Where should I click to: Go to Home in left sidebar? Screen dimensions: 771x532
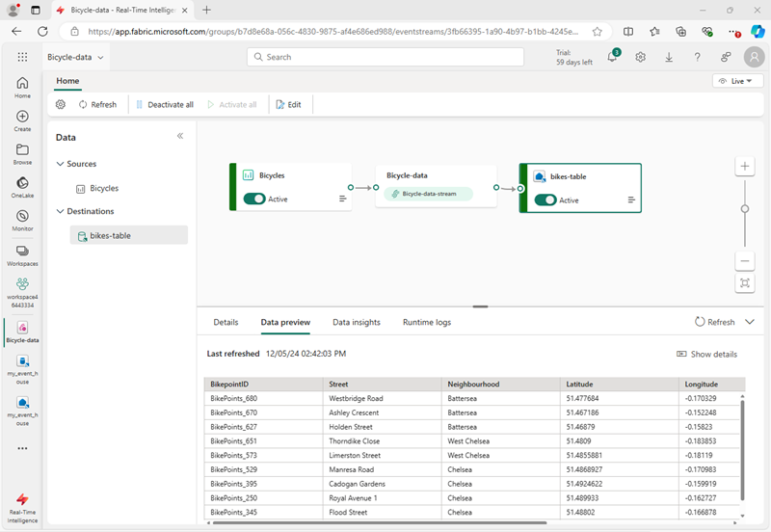point(22,88)
